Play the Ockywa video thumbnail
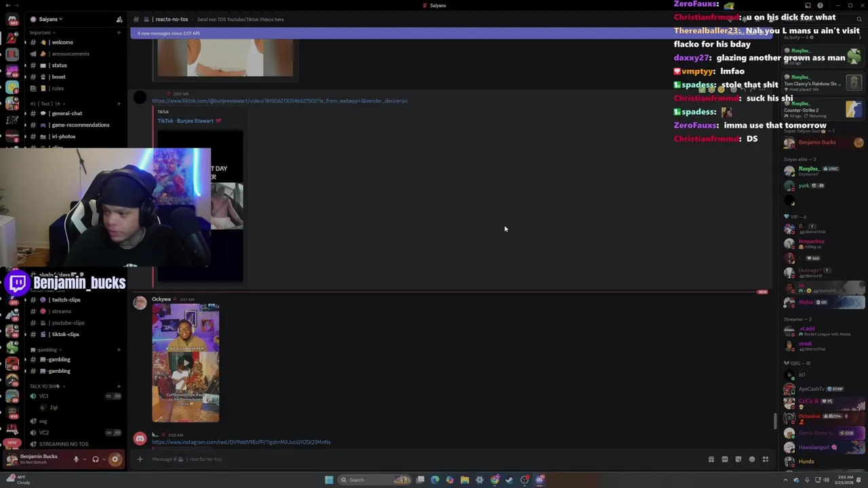 coord(185,363)
